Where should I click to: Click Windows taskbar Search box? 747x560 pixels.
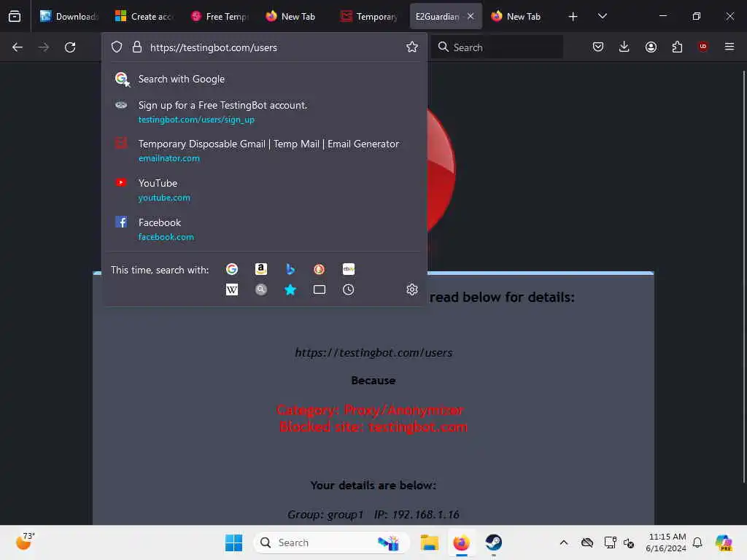332,542
